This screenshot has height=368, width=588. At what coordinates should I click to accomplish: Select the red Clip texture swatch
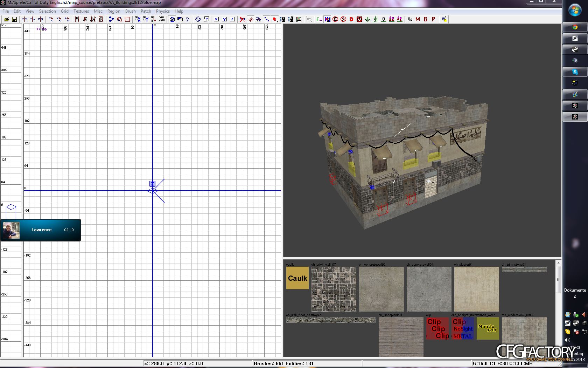click(x=437, y=328)
